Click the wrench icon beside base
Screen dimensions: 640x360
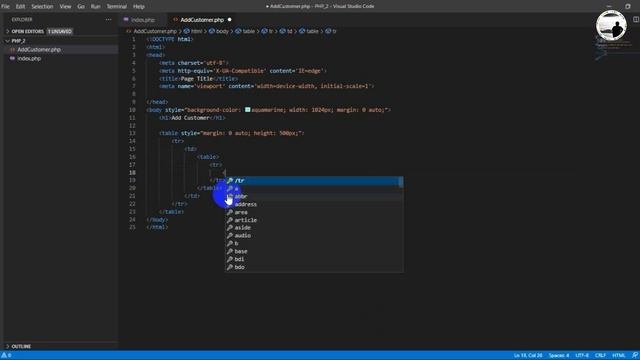click(x=230, y=251)
